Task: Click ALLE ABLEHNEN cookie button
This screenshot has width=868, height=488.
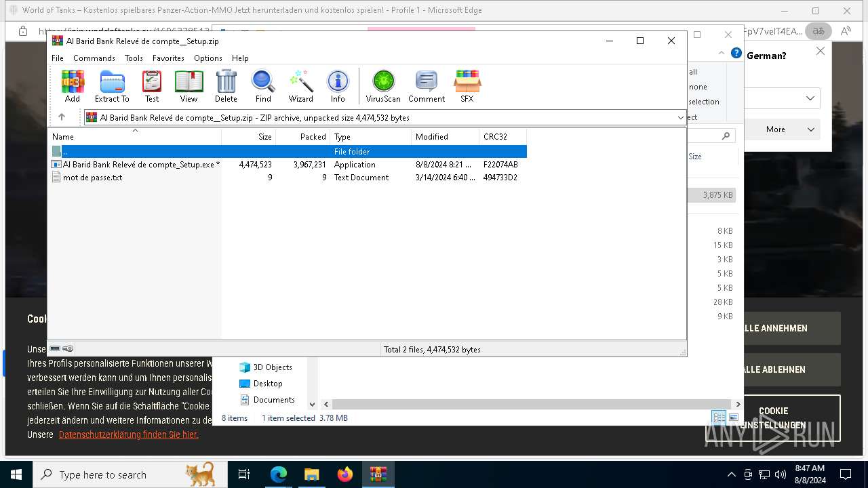Action: point(774,369)
